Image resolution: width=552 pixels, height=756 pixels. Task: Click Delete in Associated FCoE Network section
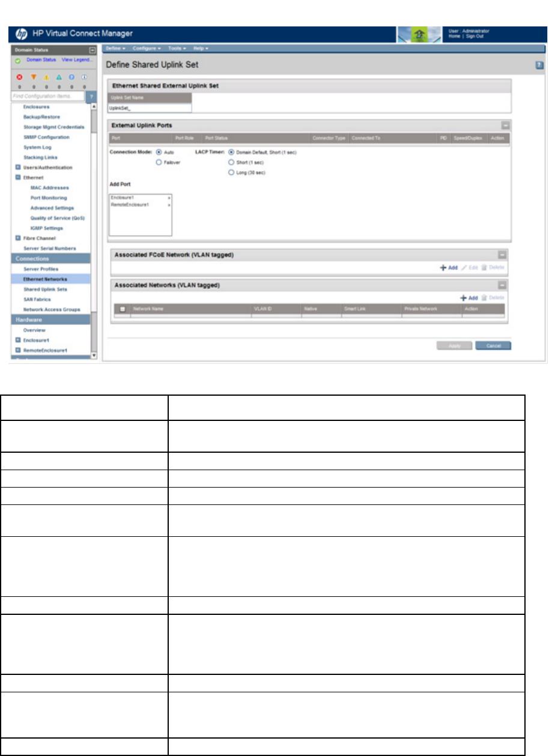(493, 268)
